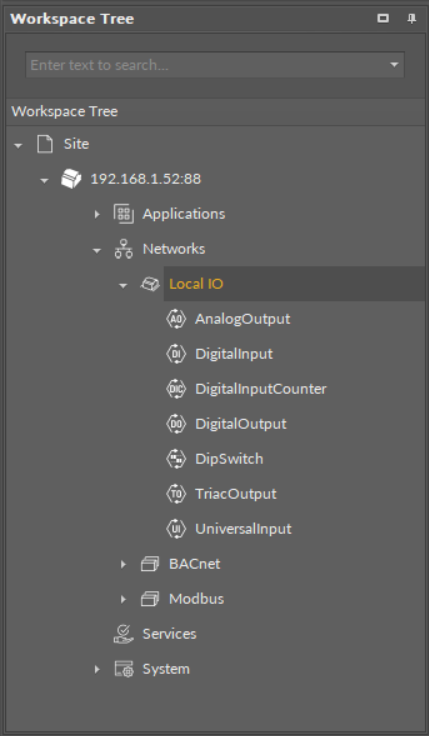Select the Site tree item

[76, 144]
